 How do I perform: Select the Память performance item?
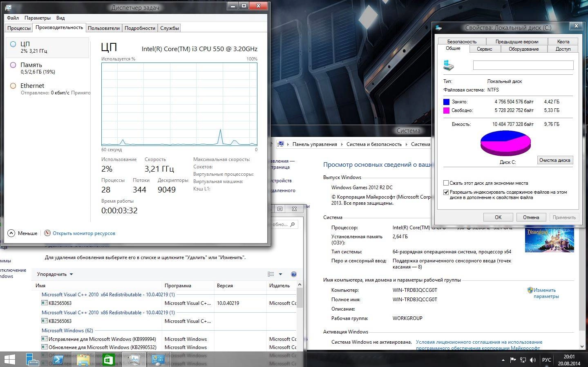coord(47,68)
